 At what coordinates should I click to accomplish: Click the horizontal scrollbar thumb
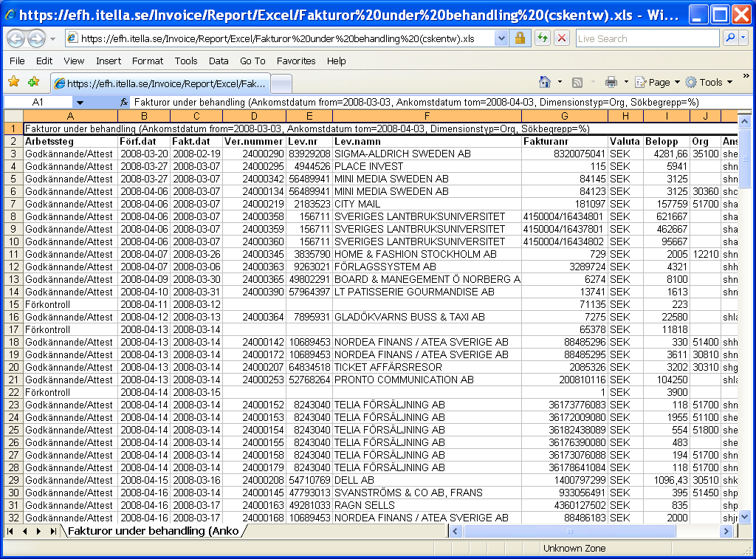point(569,531)
